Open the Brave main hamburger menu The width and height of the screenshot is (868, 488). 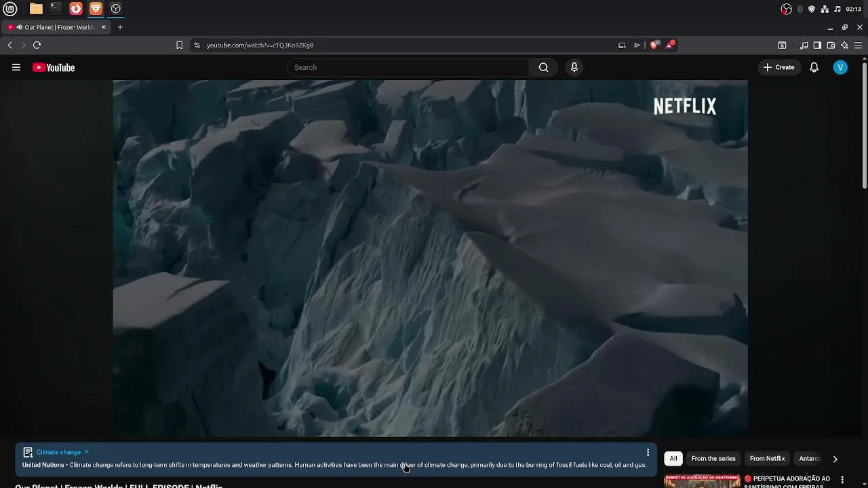858,45
